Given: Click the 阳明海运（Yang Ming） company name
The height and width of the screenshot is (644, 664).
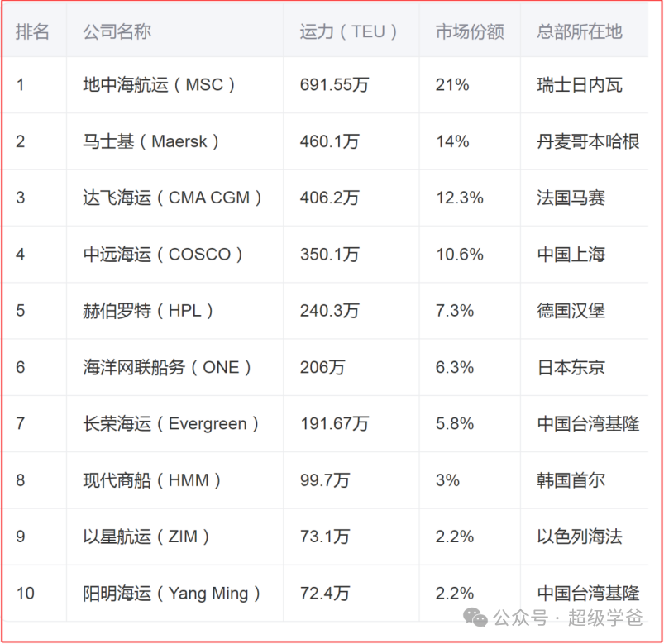Looking at the screenshot, I should click(x=173, y=594).
